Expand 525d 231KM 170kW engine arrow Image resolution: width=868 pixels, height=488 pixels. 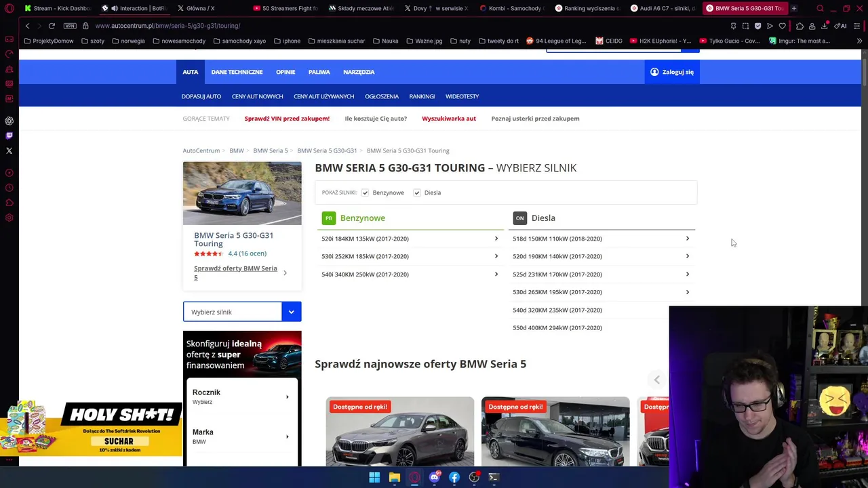coord(687,274)
